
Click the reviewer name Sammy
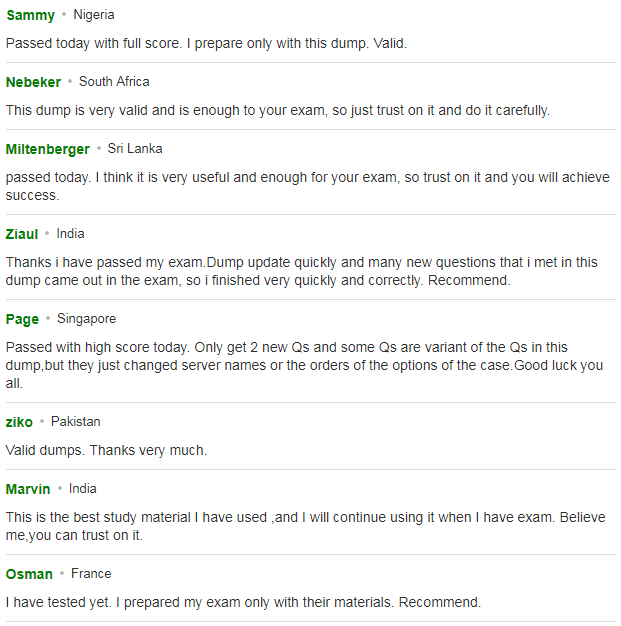click(x=31, y=16)
